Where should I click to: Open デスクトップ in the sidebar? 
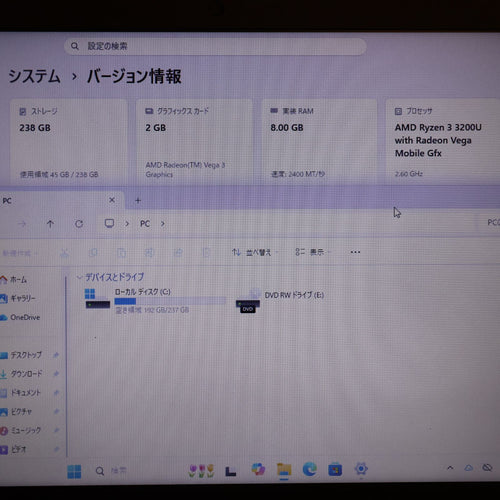(x=21, y=355)
